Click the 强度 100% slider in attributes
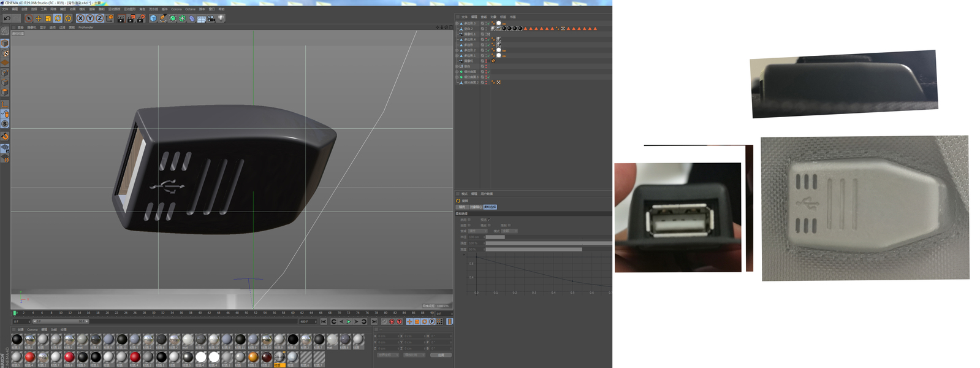The image size is (980, 368). tap(549, 243)
